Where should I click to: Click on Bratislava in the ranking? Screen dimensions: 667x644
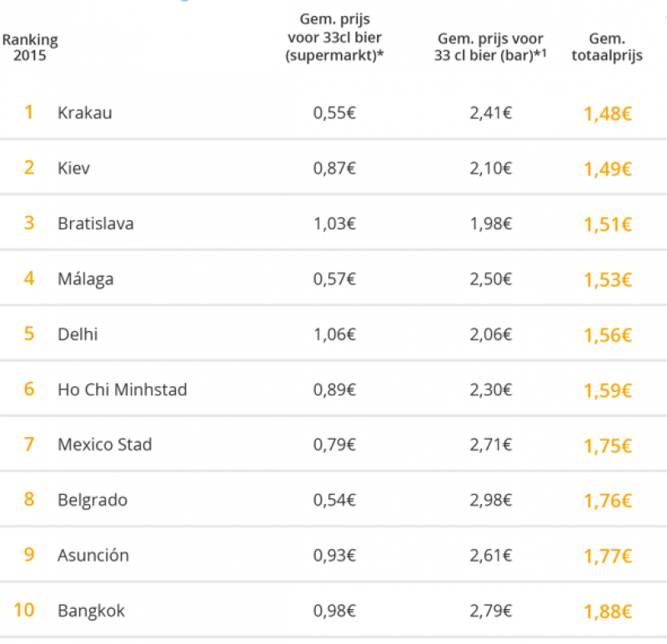95,224
